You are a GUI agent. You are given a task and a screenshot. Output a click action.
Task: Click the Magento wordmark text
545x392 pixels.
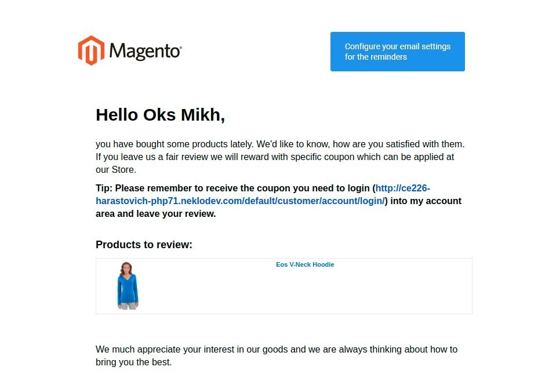click(x=144, y=51)
